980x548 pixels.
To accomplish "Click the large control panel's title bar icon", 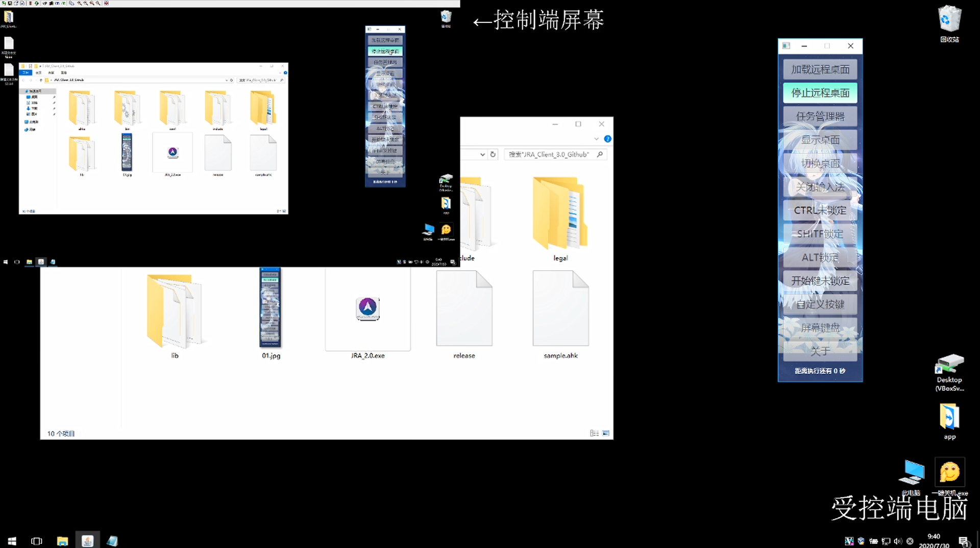I will [x=786, y=46].
